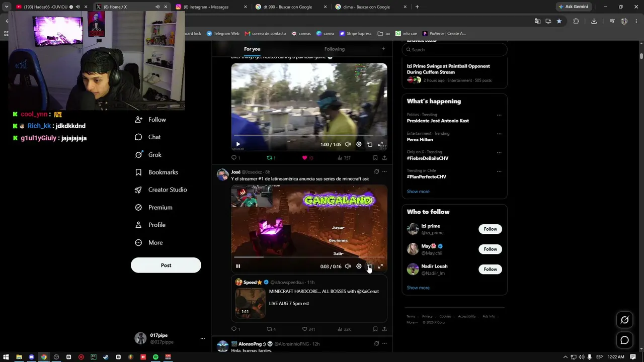The width and height of the screenshot is (644, 362).
Task: Open settings on the 0:16 video
Action: coord(359,266)
